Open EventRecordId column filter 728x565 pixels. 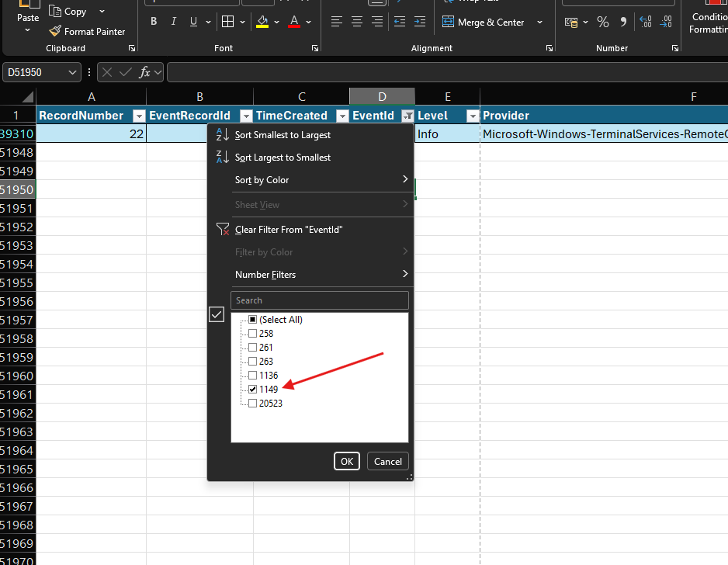247,116
